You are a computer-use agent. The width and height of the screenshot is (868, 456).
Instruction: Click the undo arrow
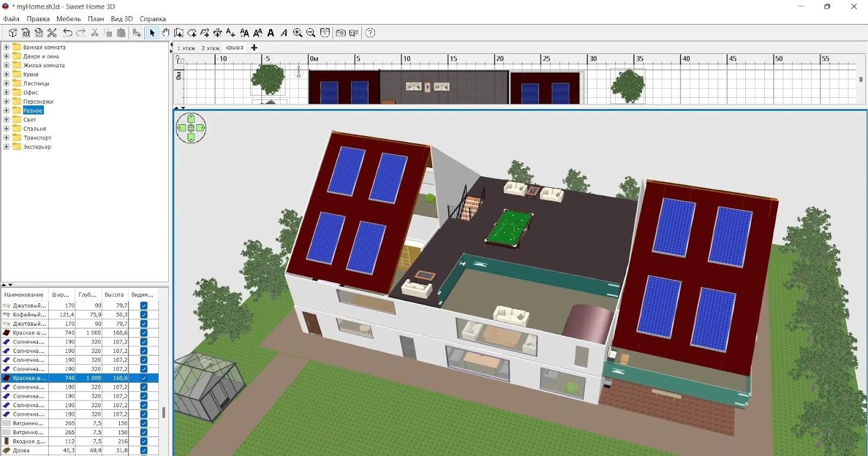click(68, 33)
